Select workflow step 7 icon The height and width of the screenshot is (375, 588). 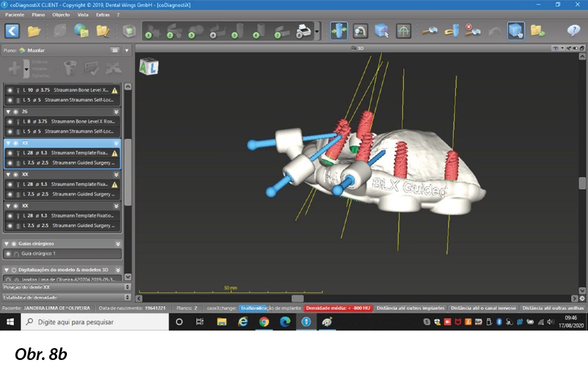[x=282, y=31]
